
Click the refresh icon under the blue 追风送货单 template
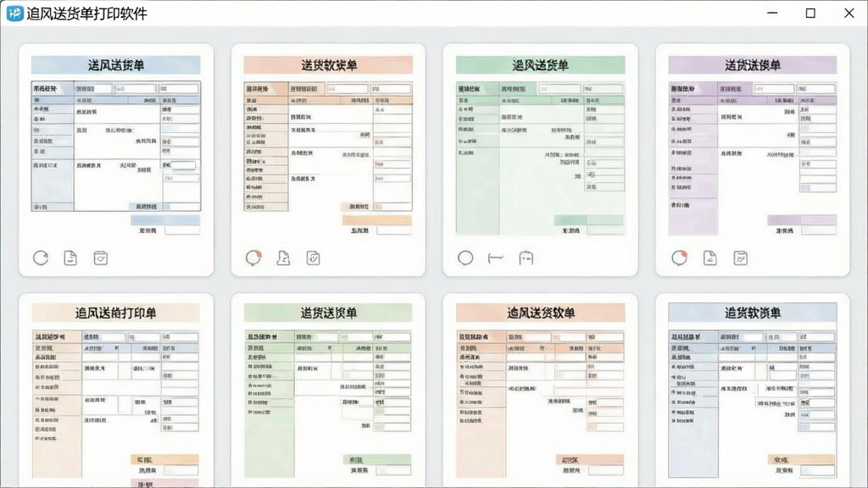[x=41, y=258]
